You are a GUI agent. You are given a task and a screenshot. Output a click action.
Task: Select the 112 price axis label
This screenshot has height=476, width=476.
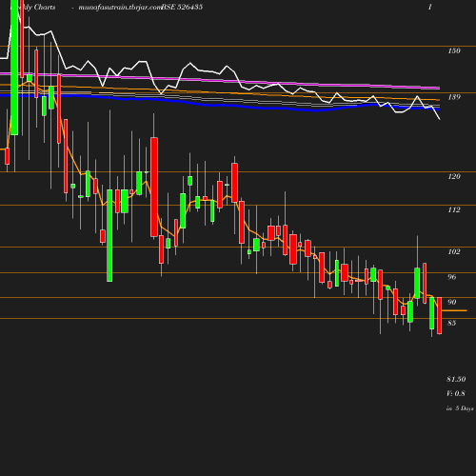(x=454, y=209)
